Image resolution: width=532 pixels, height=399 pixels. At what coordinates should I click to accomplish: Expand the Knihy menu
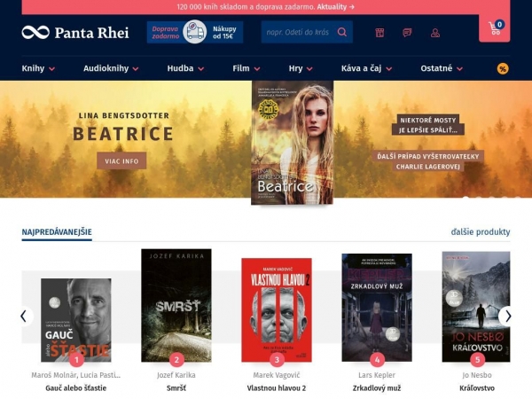tap(38, 68)
